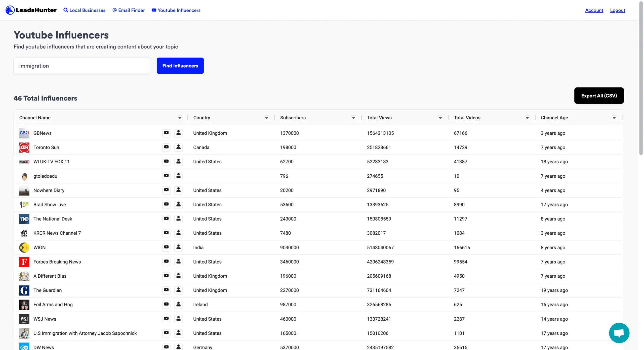Toggle the Subscribers column sort filter
Viewport: 644px width, 350px height.
(353, 118)
